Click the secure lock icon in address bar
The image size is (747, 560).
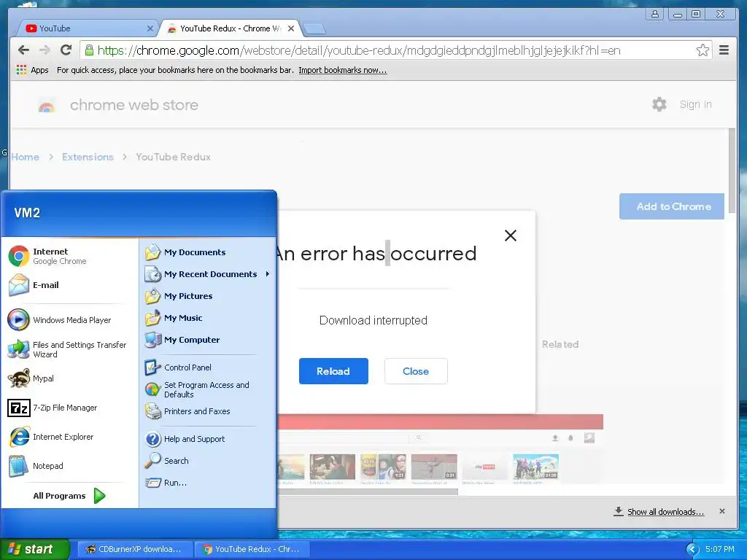click(x=88, y=50)
